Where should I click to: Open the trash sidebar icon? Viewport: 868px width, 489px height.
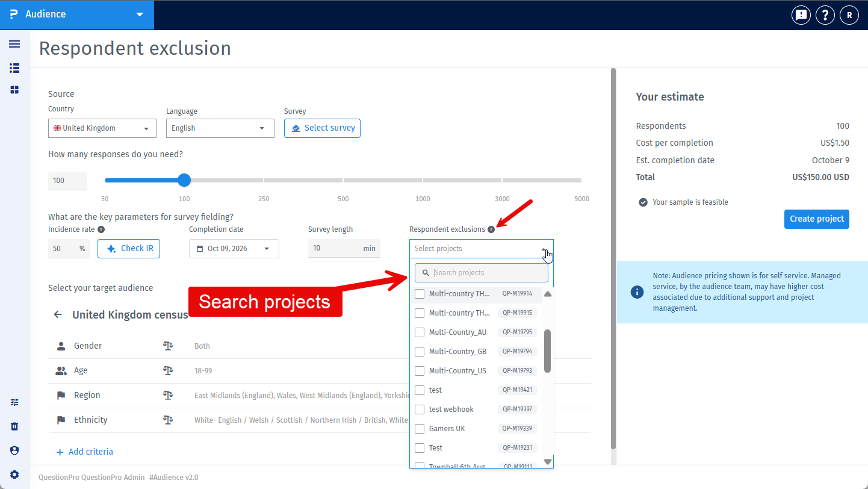tap(14, 426)
